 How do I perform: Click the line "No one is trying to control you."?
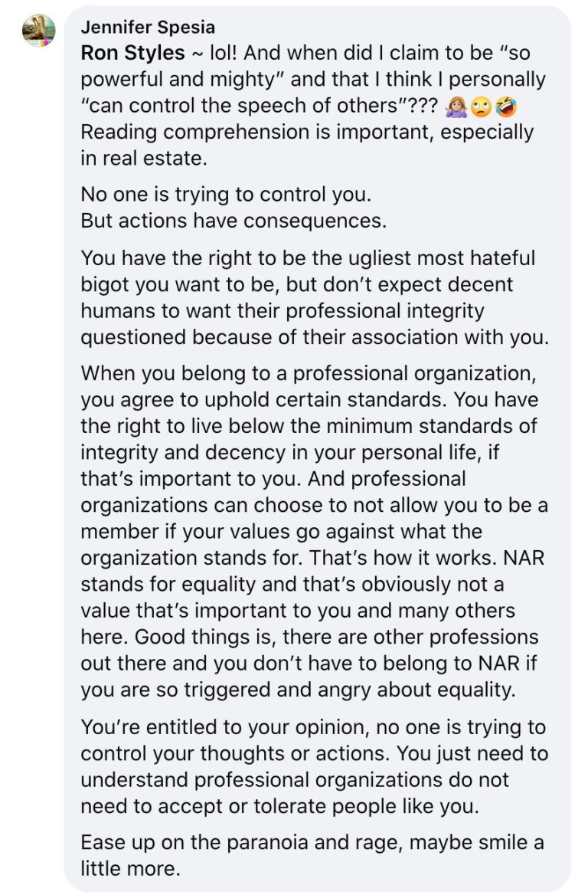(226, 195)
